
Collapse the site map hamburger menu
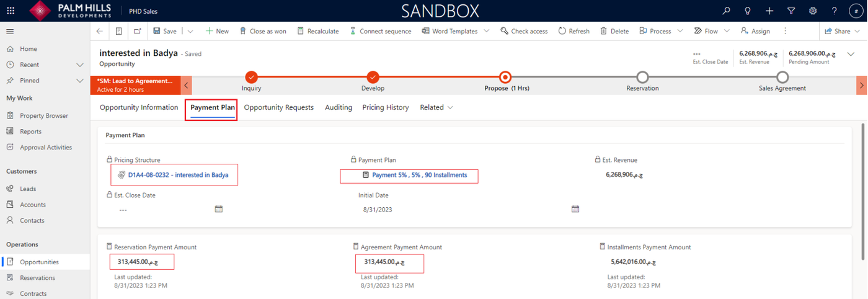10,31
